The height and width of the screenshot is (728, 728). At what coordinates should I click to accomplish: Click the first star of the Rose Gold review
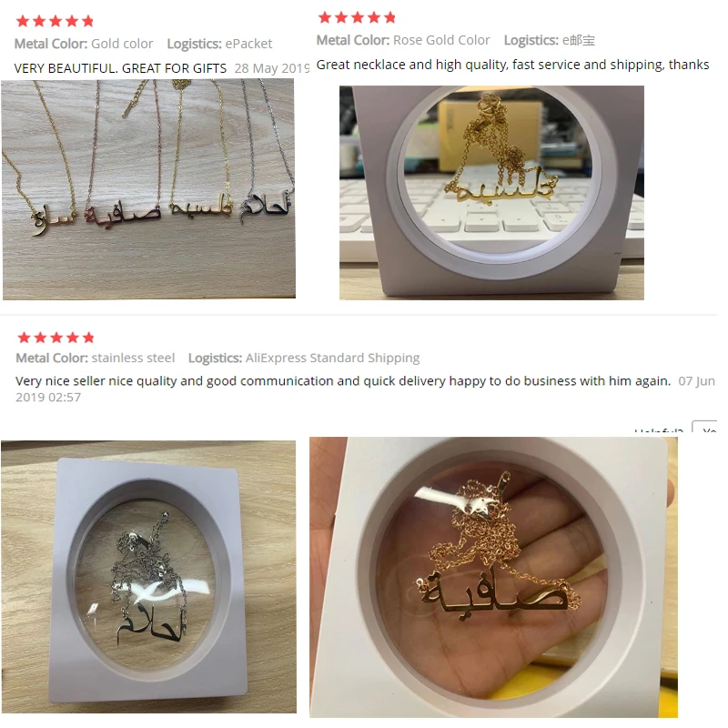tap(325, 17)
